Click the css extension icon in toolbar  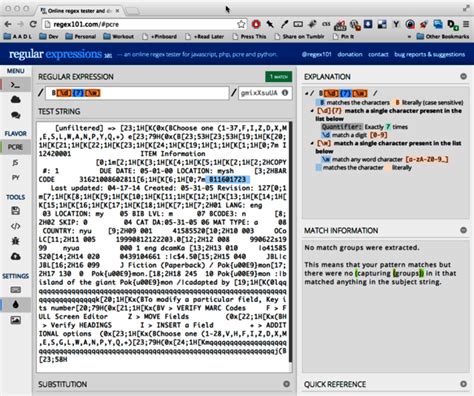pos(326,24)
